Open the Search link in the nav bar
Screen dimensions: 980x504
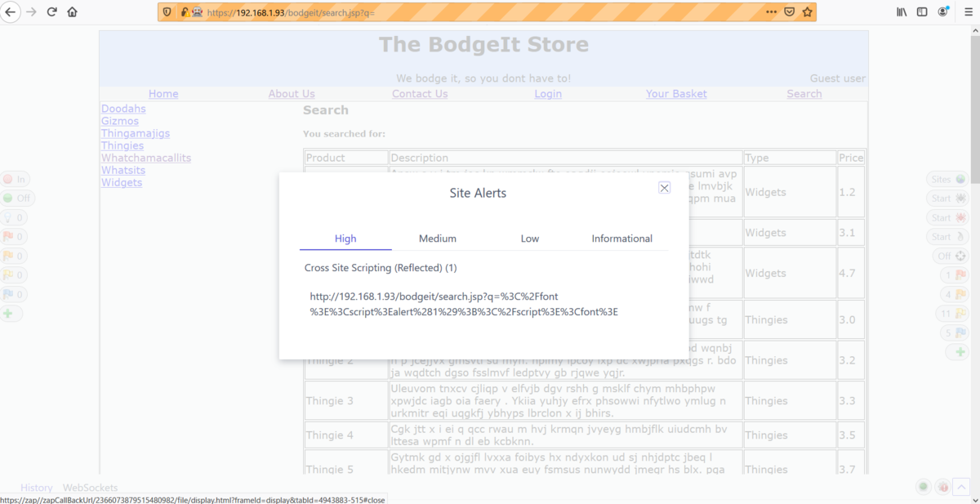point(804,94)
